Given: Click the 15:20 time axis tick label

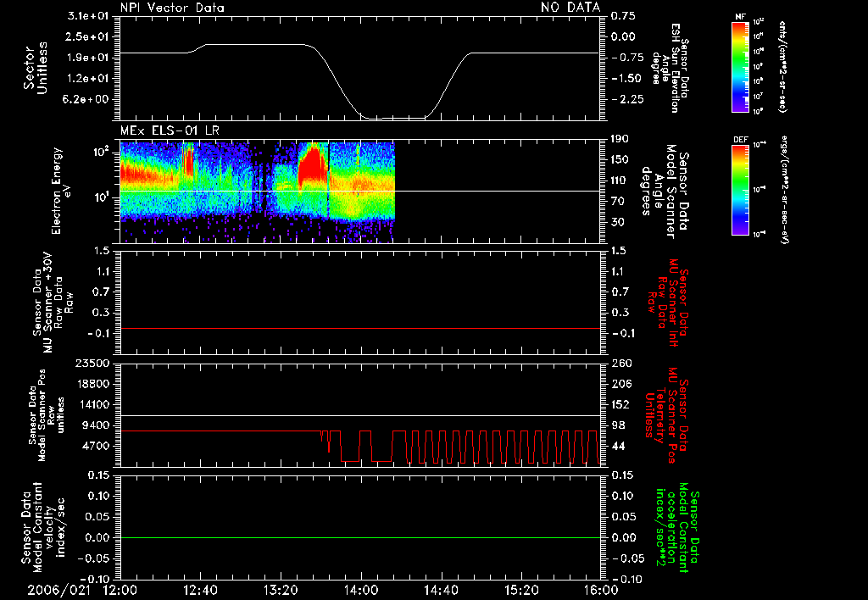Looking at the screenshot, I should 522,590.
